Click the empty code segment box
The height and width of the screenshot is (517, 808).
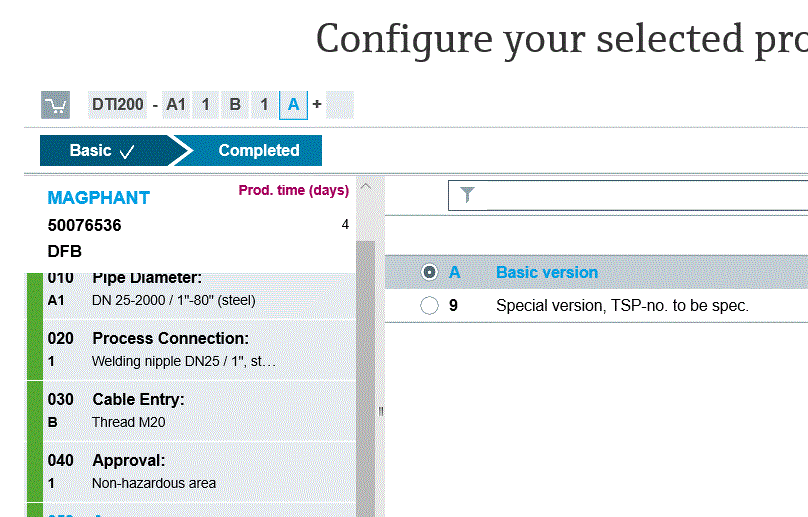(340, 105)
